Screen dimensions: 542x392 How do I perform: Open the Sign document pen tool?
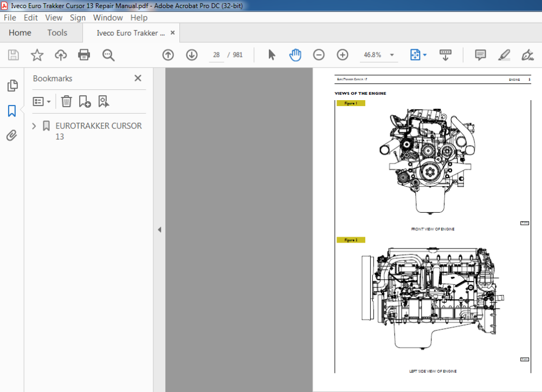tap(527, 55)
